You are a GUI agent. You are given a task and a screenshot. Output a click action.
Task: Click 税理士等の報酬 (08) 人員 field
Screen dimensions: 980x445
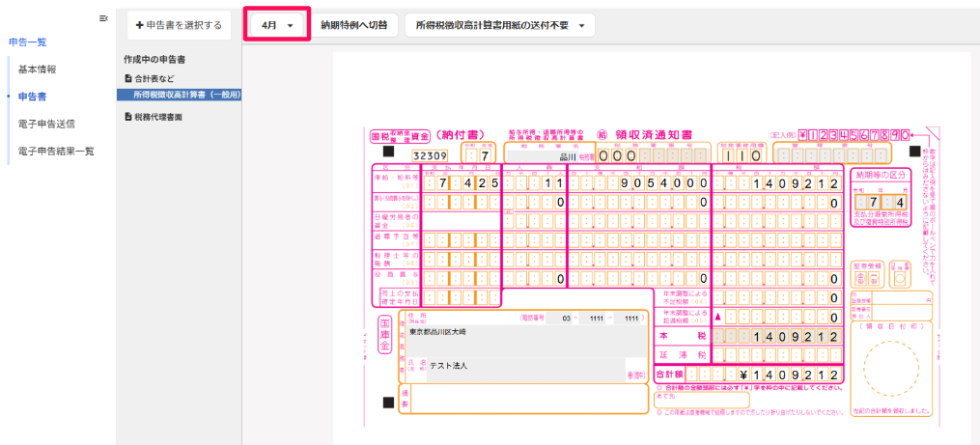click(535, 260)
